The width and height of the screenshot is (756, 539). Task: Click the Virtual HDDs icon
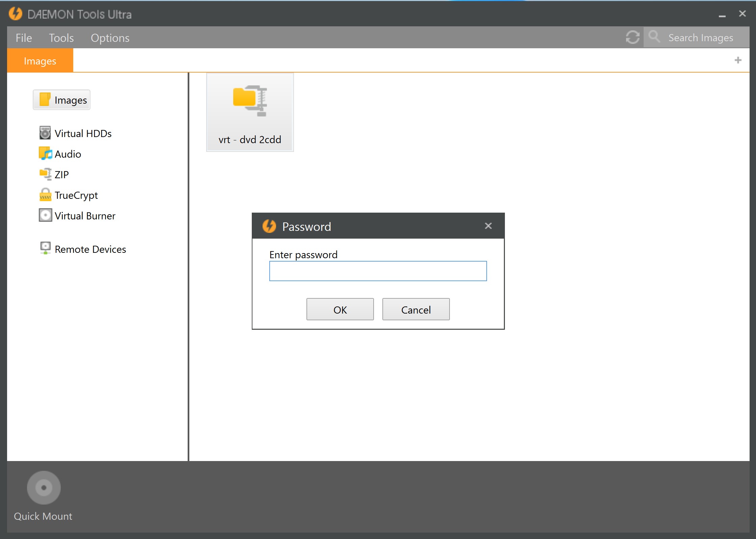click(x=45, y=133)
